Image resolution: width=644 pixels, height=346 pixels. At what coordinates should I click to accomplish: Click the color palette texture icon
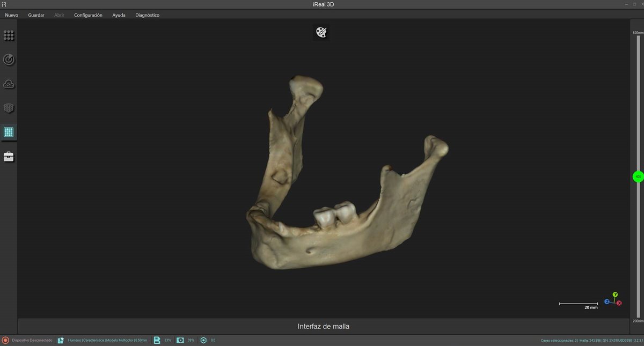click(x=321, y=32)
